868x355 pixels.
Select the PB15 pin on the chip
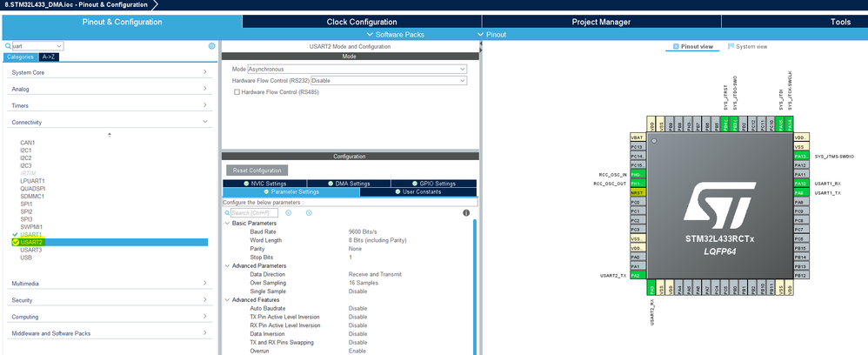click(800, 248)
